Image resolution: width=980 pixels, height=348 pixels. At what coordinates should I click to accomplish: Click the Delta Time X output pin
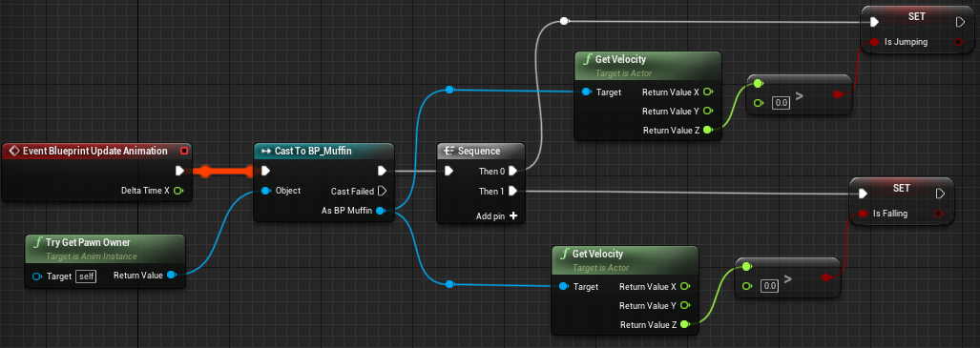(178, 191)
